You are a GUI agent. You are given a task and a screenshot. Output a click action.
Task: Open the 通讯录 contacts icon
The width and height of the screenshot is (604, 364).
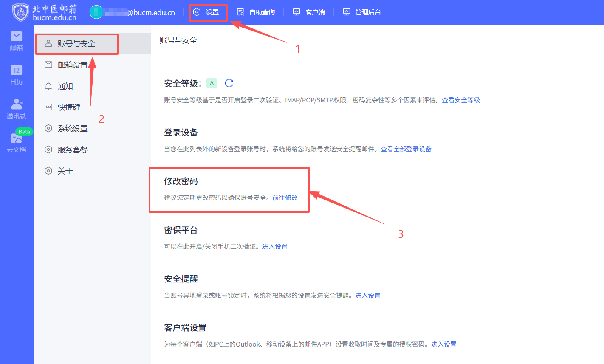(x=17, y=108)
